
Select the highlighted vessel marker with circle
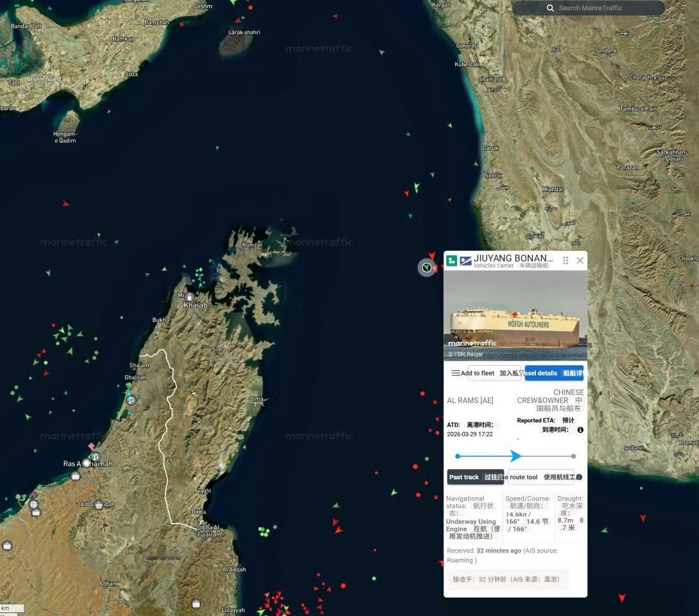[x=427, y=268]
